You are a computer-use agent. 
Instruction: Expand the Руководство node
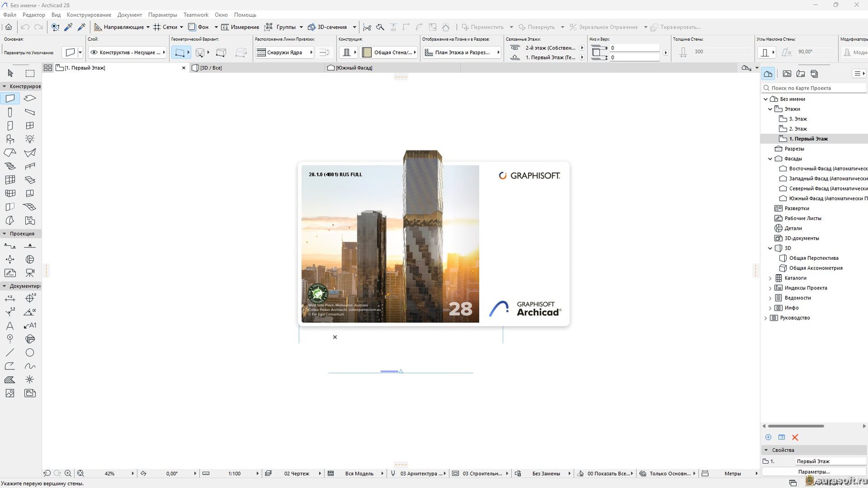(766, 318)
